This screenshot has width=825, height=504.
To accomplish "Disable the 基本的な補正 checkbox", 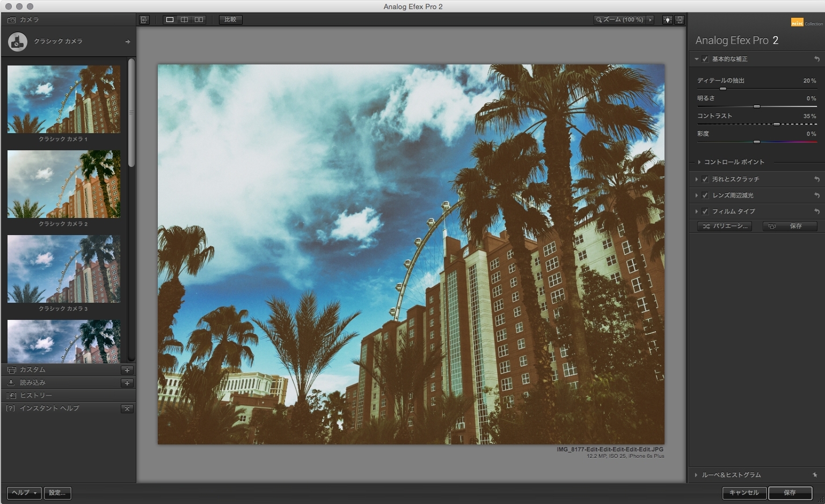I will click(705, 59).
